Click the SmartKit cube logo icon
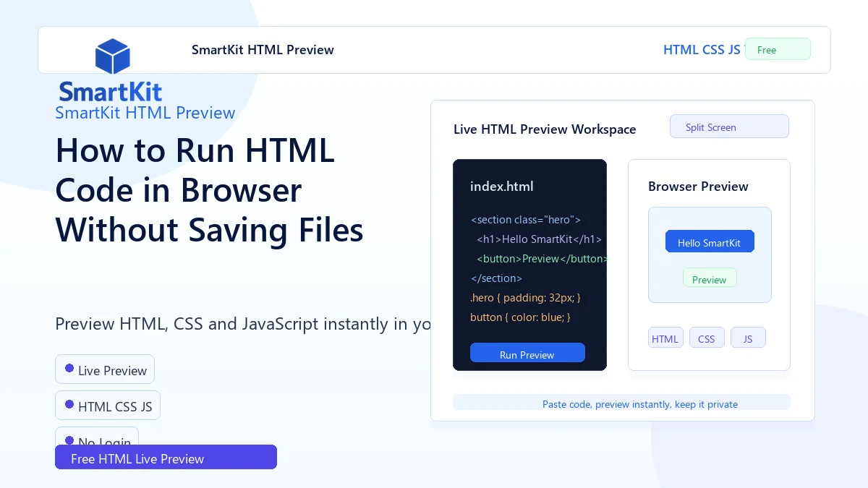This screenshot has height=488, width=868. (x=112, y=56)
